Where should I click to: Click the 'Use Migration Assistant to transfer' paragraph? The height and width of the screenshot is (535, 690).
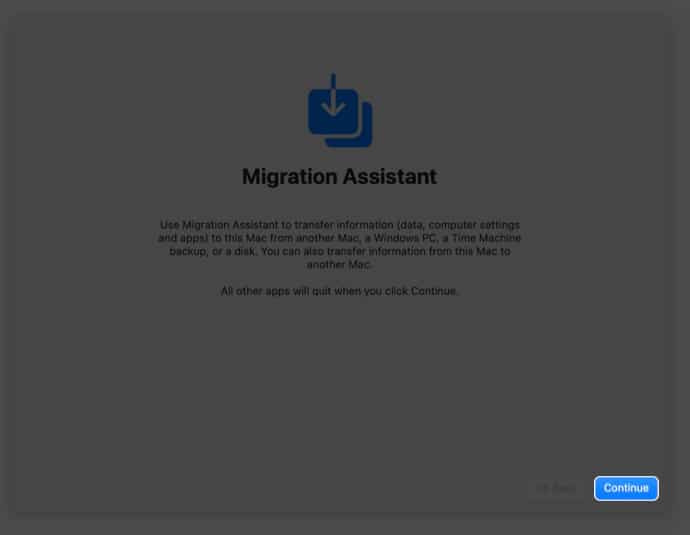[339, 245]
